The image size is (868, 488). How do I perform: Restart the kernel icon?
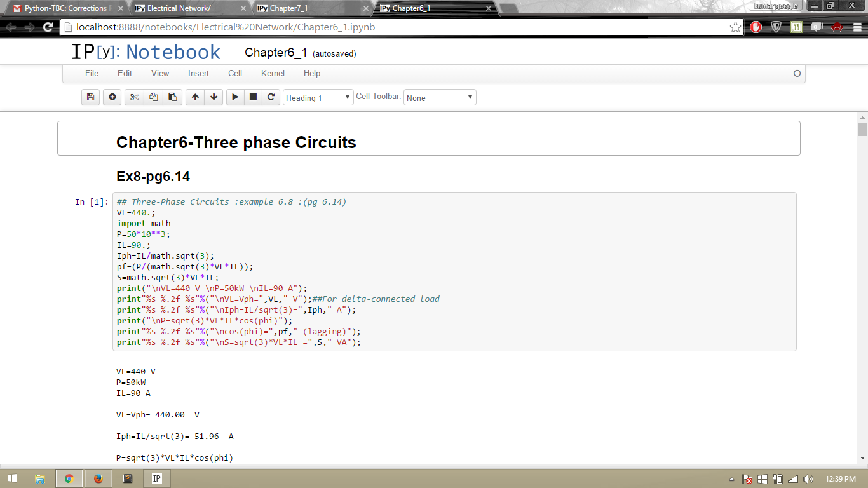point(271,97)
